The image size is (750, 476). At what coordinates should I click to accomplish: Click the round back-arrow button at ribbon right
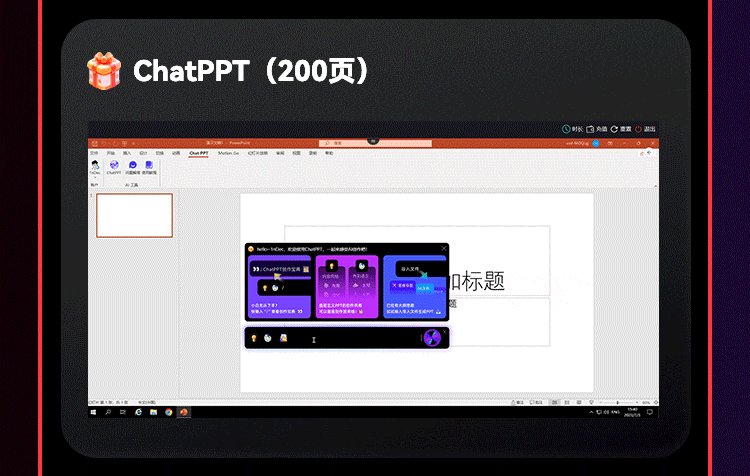[x=649, y=153]
